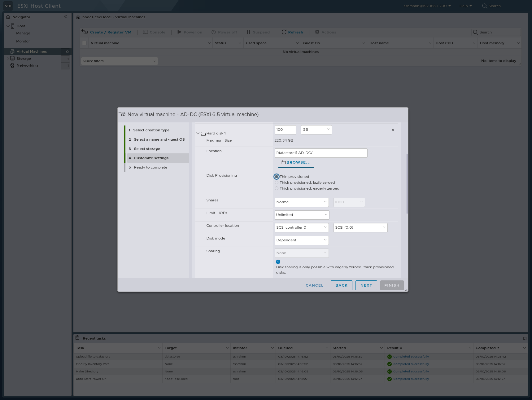Check the select-all checkbox in the VM list header
The image size is (532, 400).
[84, 43]
